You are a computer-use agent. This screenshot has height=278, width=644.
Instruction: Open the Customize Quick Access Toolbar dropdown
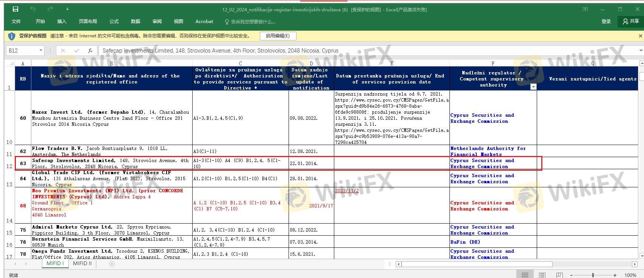click(67, 9)
